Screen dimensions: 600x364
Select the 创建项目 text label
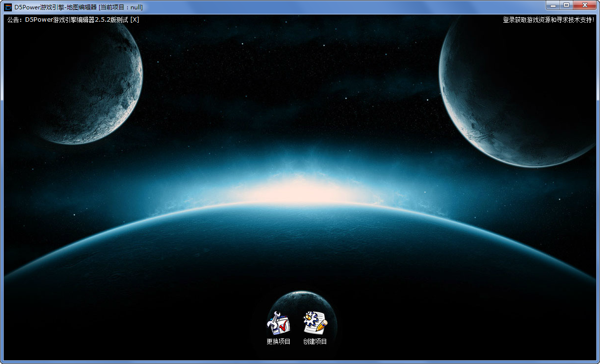tap(315, 341)
